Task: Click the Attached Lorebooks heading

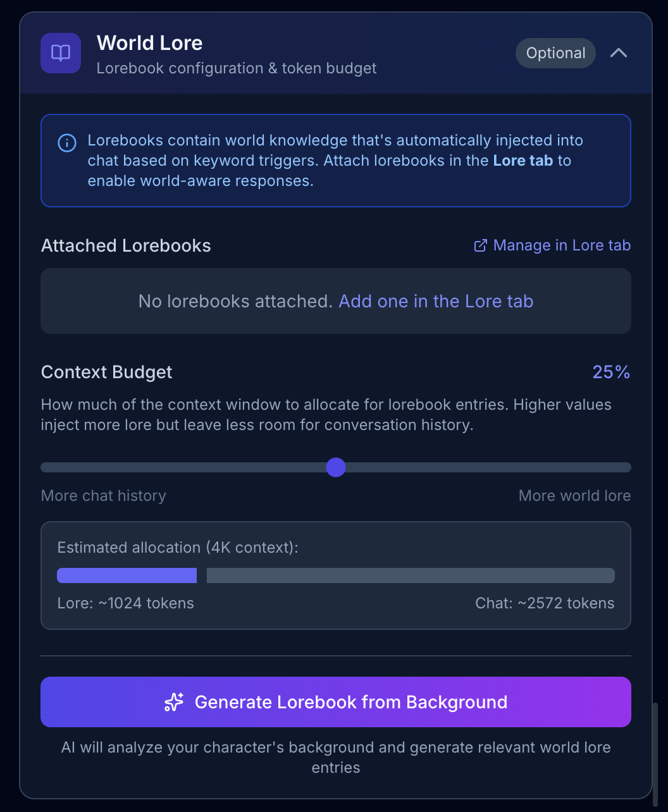Action: 126,245
